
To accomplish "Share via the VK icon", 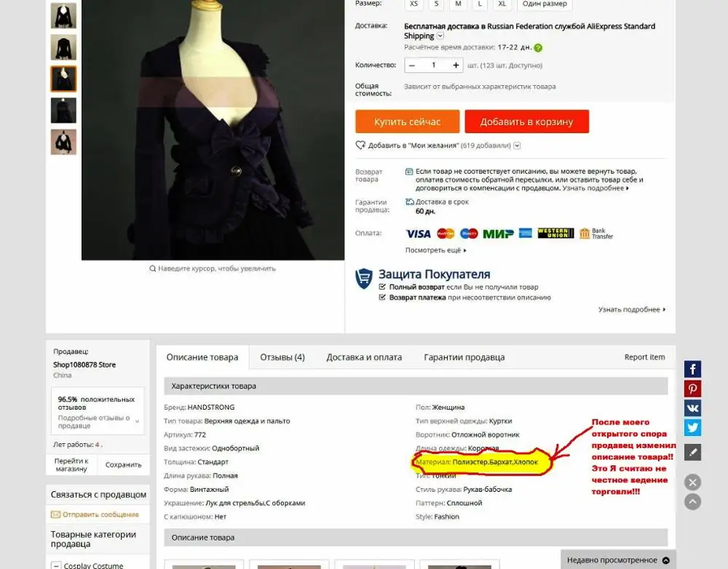I will coord(692,408).
